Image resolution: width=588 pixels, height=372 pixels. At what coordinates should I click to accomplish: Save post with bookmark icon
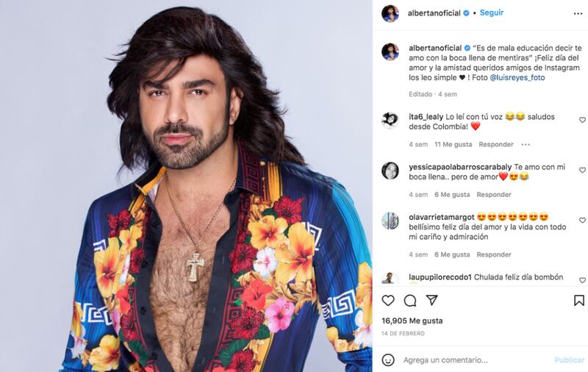pyautogui.click(x=579, y=301)
